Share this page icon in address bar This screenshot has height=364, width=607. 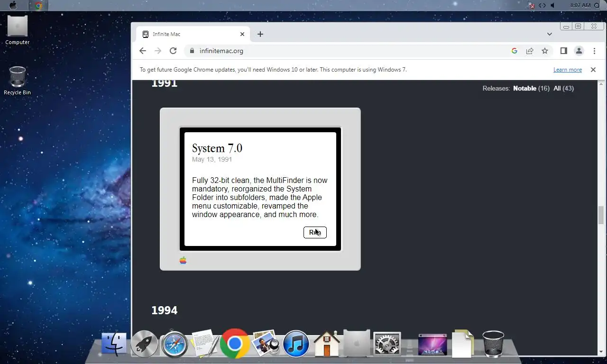point(530,51)
